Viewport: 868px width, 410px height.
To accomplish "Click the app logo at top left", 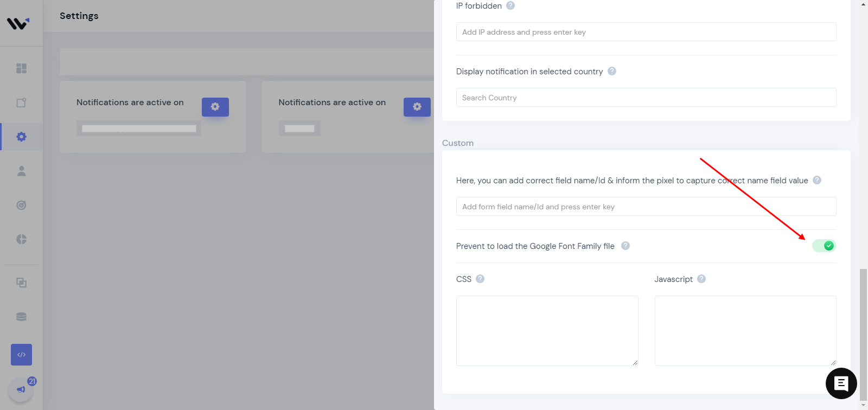I will click(18, 23).
